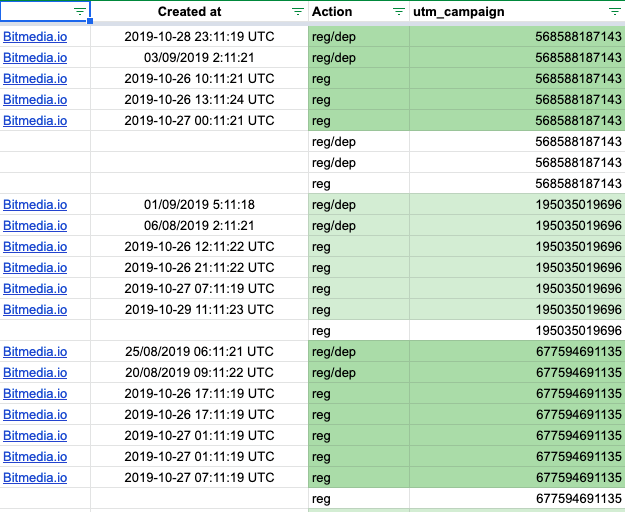
Task: Click the blue selection fill handle
Action: [x=90, y=21]
